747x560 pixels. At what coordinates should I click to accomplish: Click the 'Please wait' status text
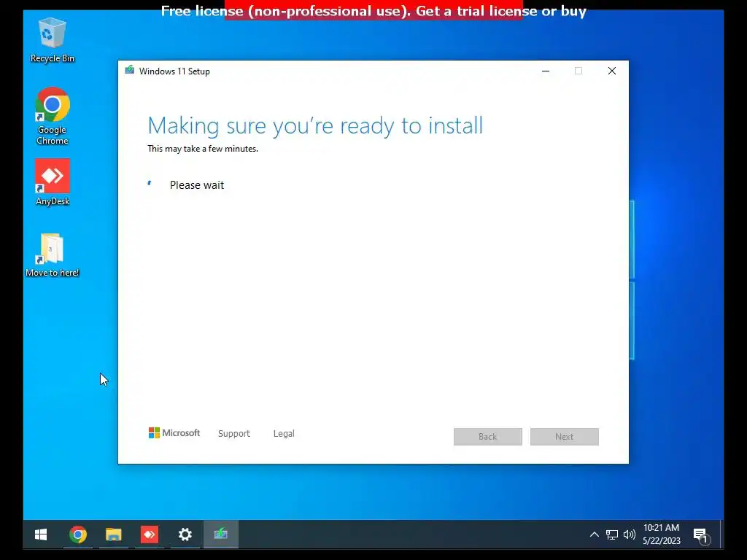click(197, 185)
